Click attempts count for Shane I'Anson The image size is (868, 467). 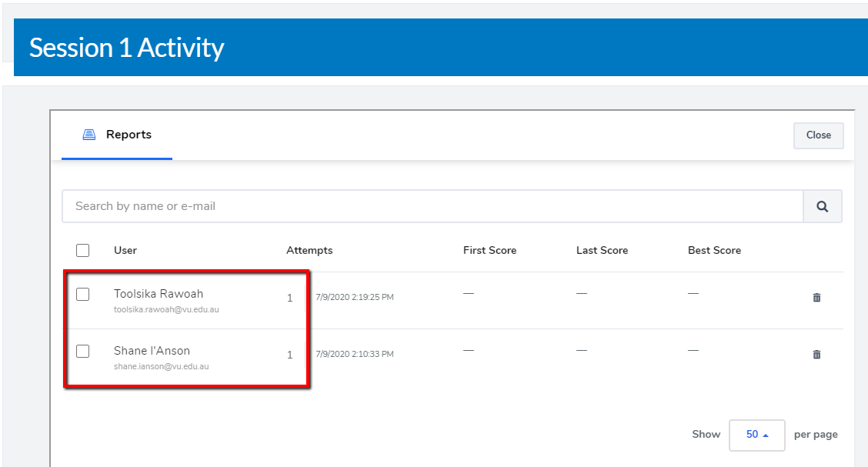click(289, 355)
